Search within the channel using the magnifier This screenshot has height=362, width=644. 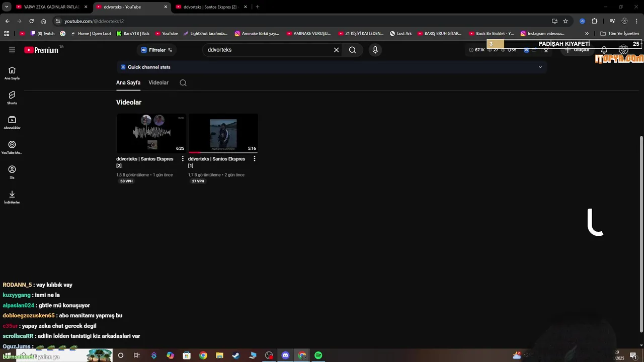[183, 83]
